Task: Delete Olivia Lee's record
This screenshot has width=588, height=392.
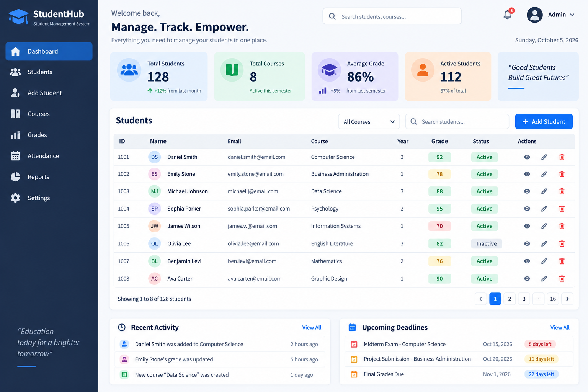Action: 562,243
